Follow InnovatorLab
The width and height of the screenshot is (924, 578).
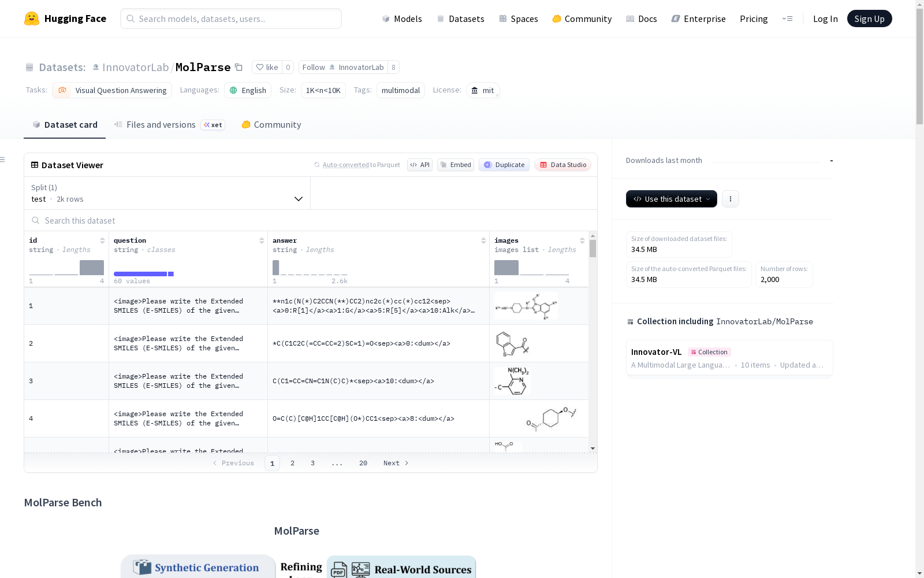(x=343, y=67)
